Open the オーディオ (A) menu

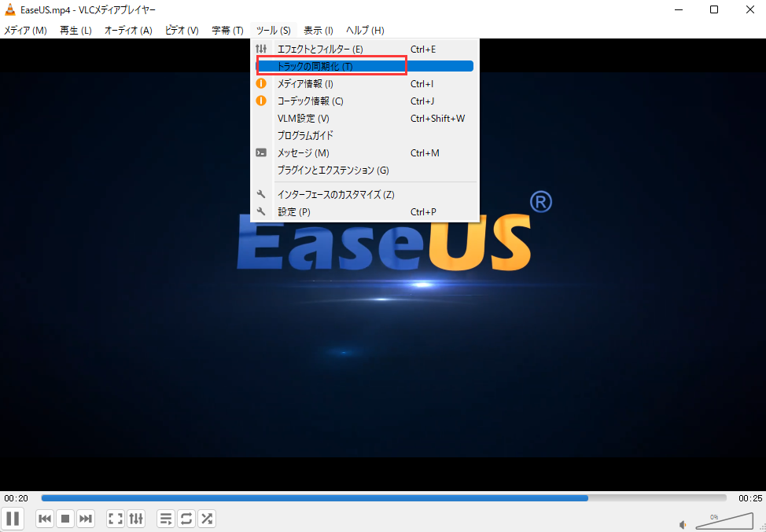point(128,31)
